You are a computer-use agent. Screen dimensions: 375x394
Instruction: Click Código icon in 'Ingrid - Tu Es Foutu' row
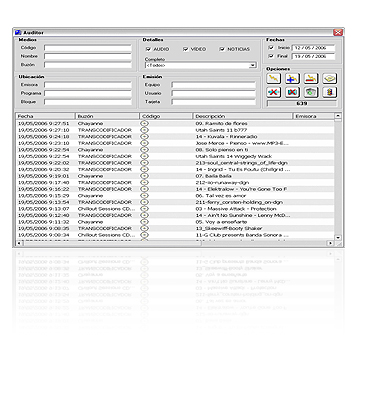pos(145,169)
